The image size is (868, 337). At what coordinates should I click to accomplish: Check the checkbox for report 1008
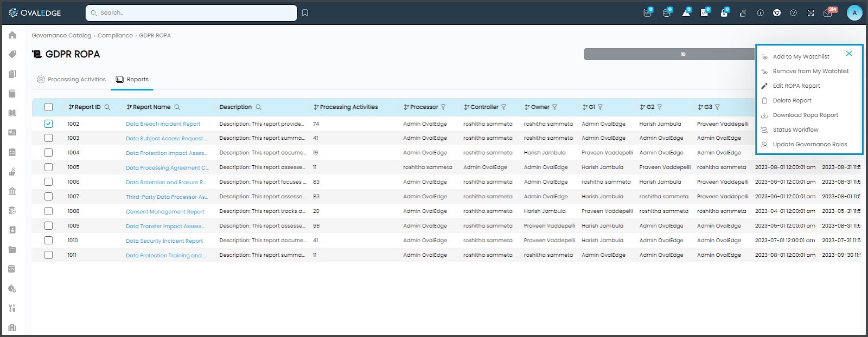(x=48, y=211)
